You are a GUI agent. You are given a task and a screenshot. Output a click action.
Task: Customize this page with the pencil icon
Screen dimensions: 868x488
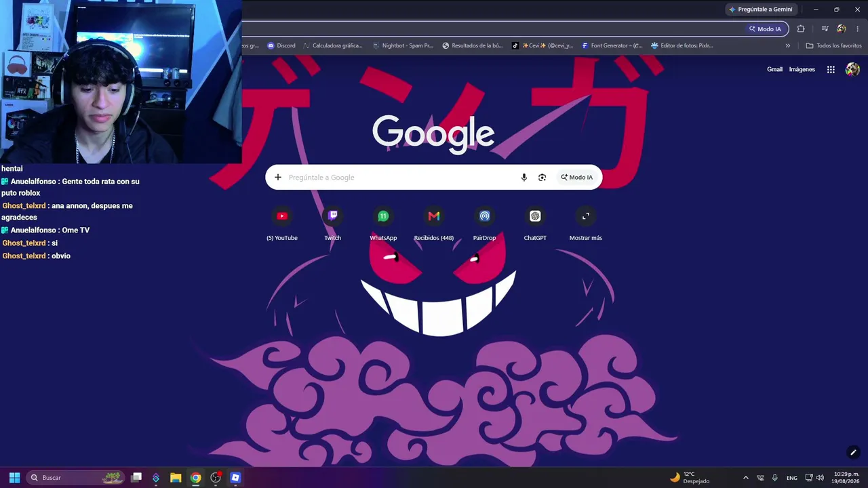[x=853, y=452]
